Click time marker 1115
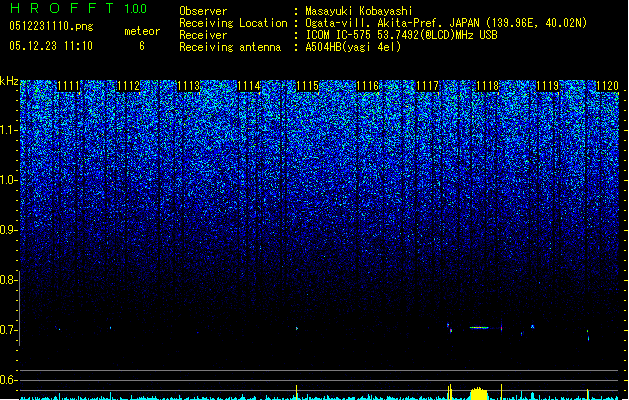 [308, 86]
